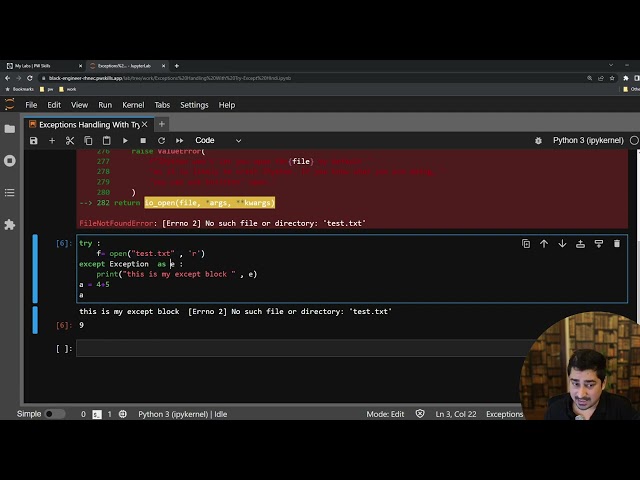
Task: Open the extension manager puzzle icon
Action: pyautogui.click(x=10, y=225)
